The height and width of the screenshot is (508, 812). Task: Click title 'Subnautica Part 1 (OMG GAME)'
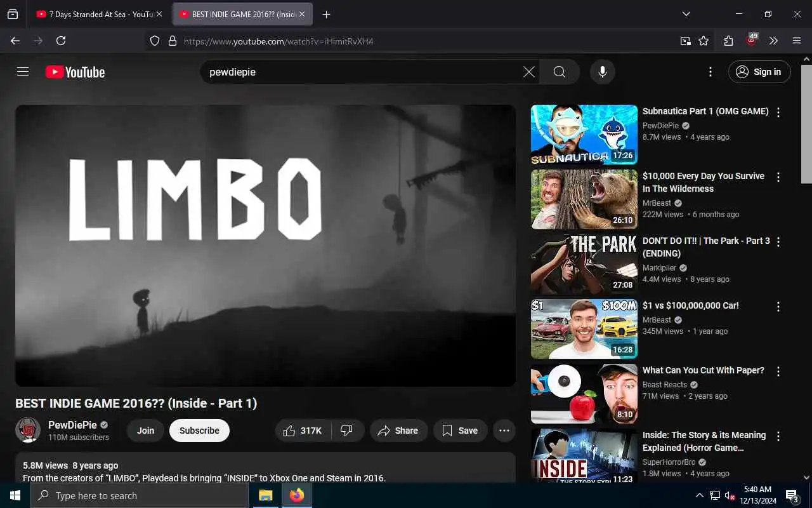705,111
